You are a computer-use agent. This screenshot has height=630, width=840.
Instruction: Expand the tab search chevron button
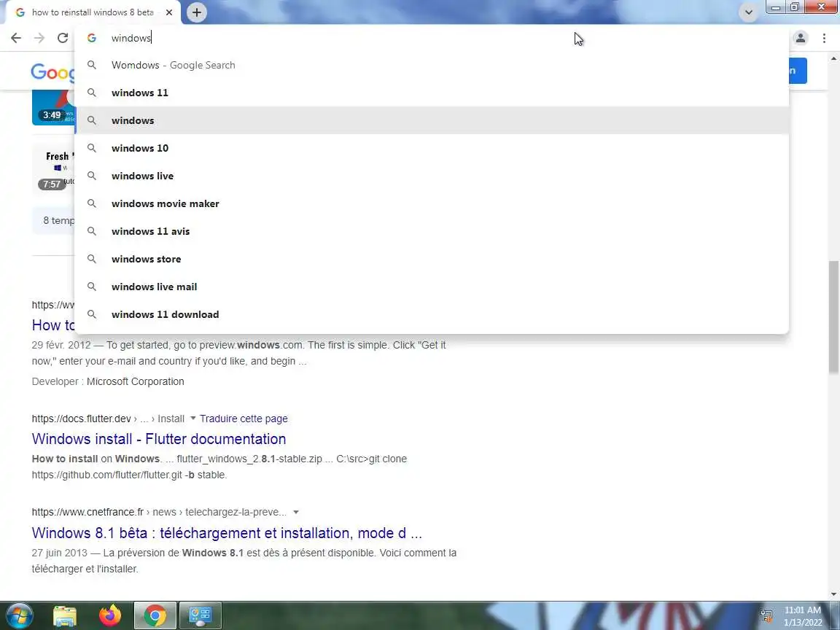click(x=748, y=12)
